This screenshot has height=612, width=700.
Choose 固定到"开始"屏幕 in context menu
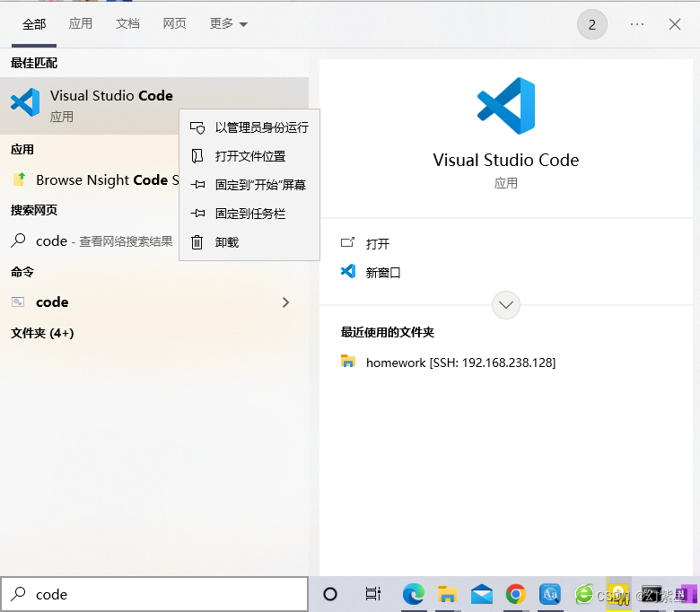click(249, 185)
